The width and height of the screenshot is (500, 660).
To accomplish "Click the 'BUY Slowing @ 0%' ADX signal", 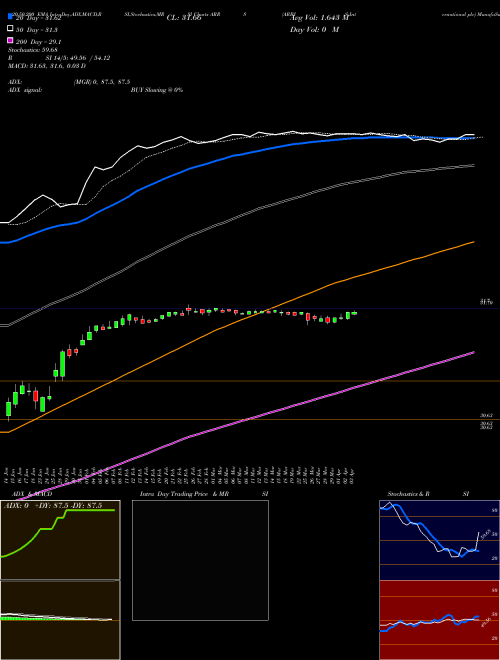I will [x=157, y=90].
